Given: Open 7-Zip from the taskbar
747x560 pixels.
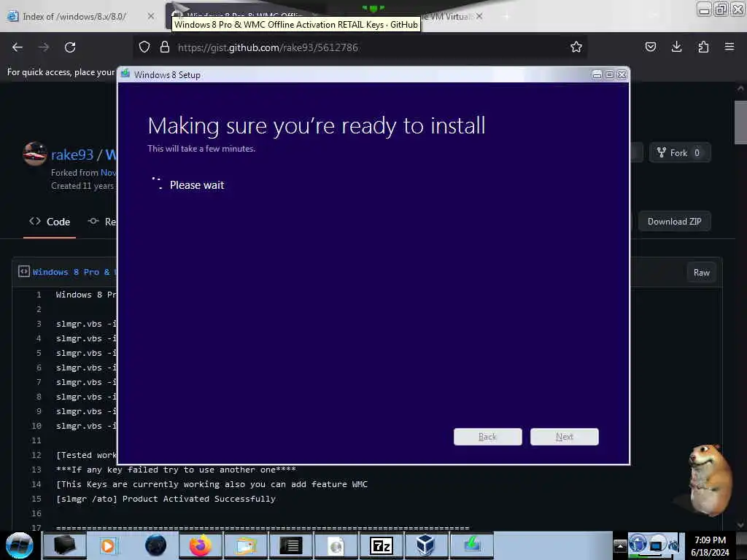Looking at the screenshot, I should coord(381,545).
